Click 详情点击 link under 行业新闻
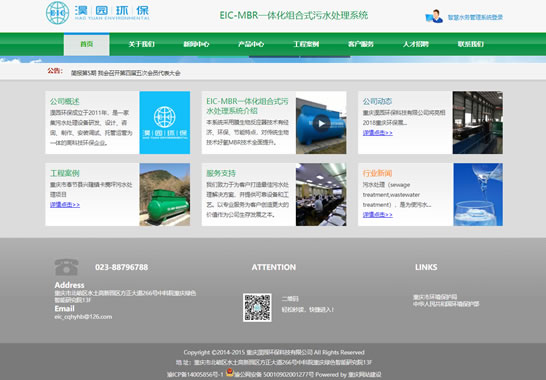Image resolution: width=546 pixels, height=380 pixels. 378,215
